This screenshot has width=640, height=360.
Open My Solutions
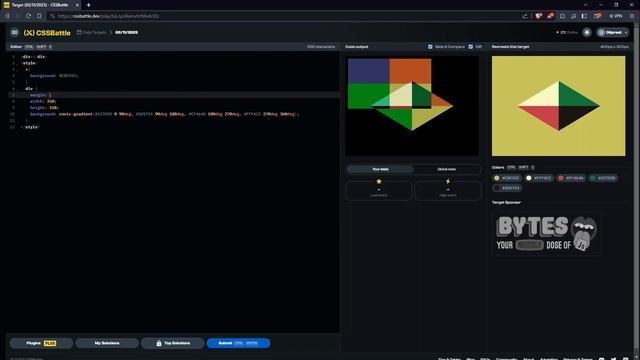107,343
